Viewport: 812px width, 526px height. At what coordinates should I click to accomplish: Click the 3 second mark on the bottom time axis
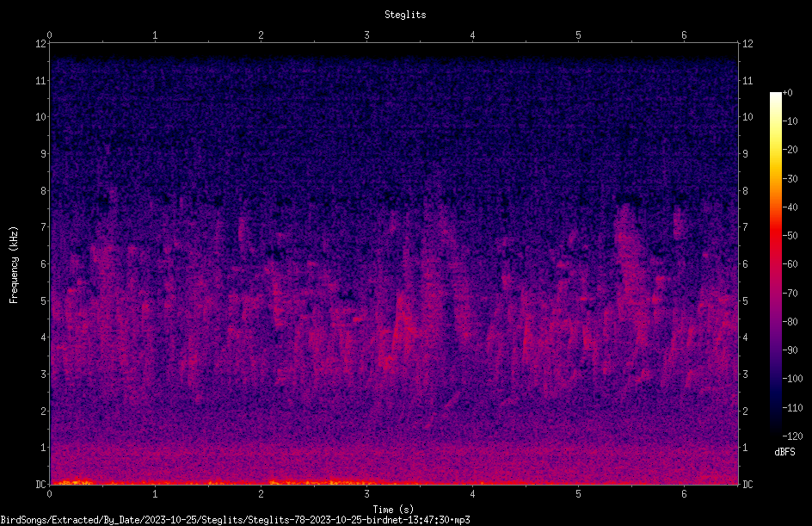tap(366, 494)
